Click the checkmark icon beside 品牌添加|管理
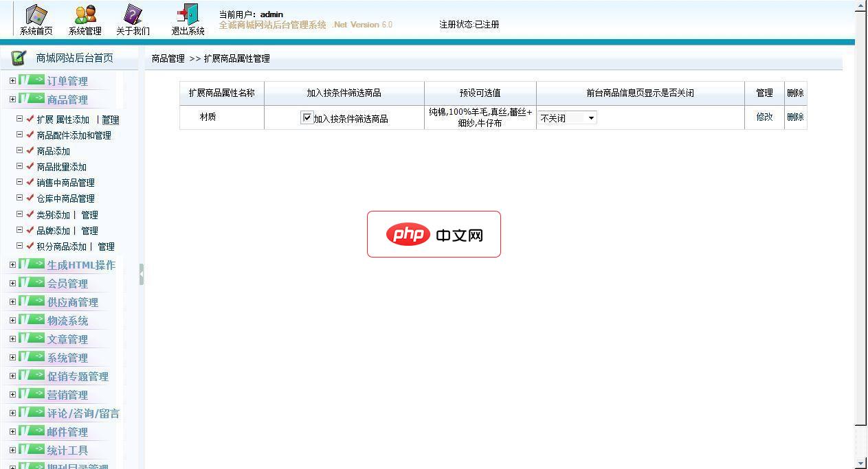 coord(29,230)
